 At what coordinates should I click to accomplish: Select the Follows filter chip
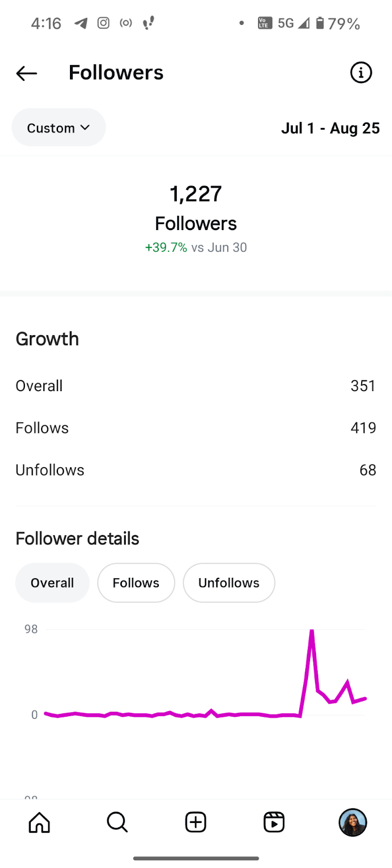pos(136,583)
